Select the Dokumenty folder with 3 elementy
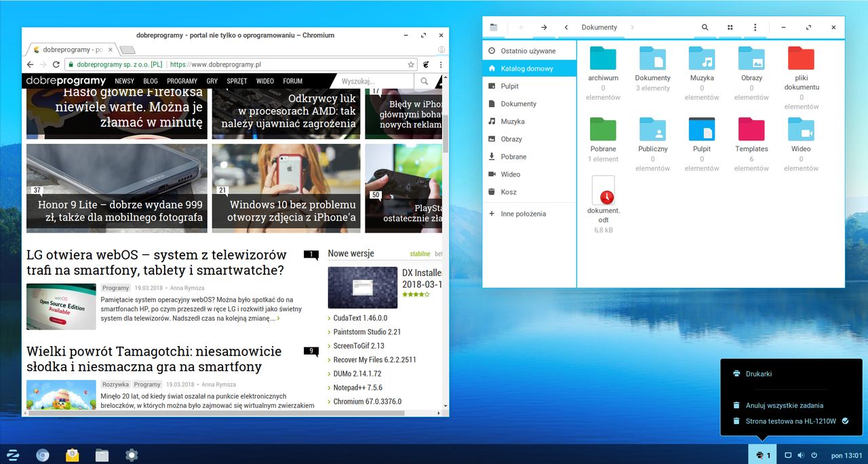868x464 pixels. [652, 58]
